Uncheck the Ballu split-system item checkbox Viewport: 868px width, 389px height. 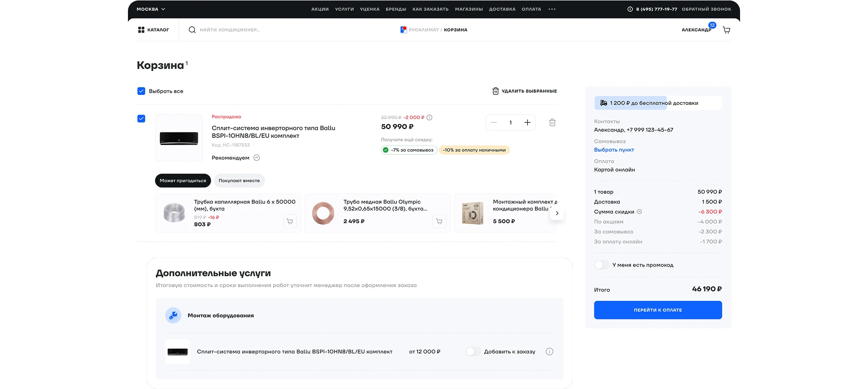141,118
